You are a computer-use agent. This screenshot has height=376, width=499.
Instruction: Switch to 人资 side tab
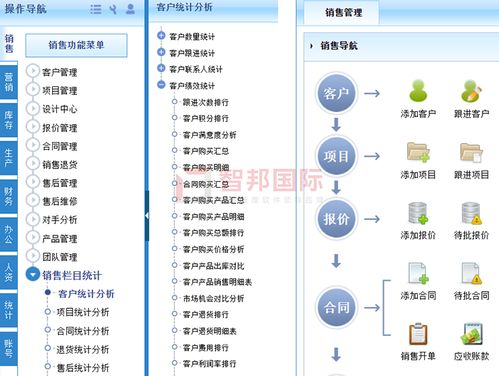coord(9,272)
